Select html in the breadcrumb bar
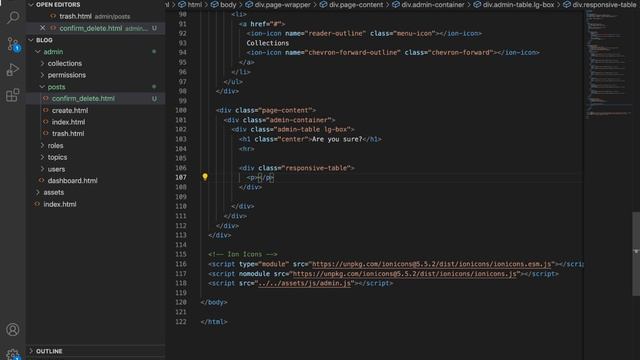The width and height of the screenshot is (640, 360). (195, 5)
